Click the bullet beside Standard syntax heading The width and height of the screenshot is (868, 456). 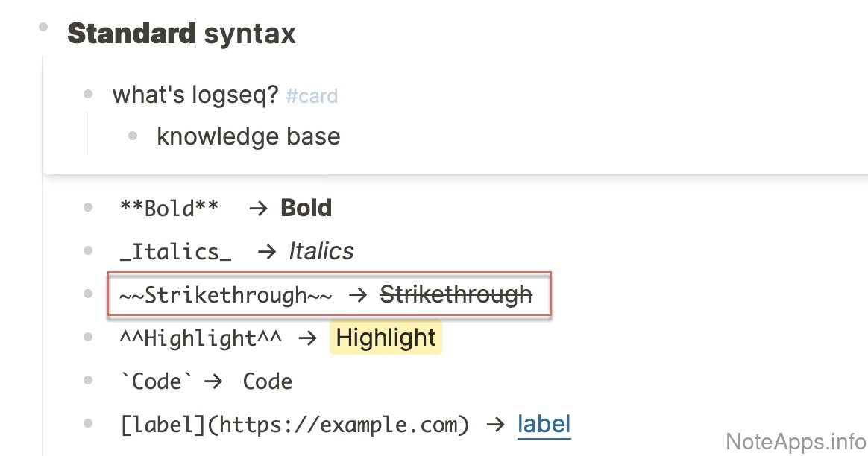click(43, 28)
